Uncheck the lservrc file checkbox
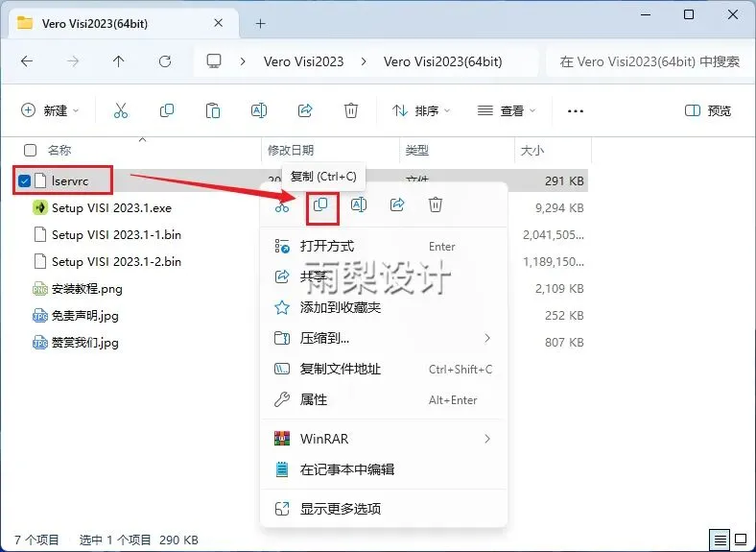This screenshot has height=552, width=756. 24,180
